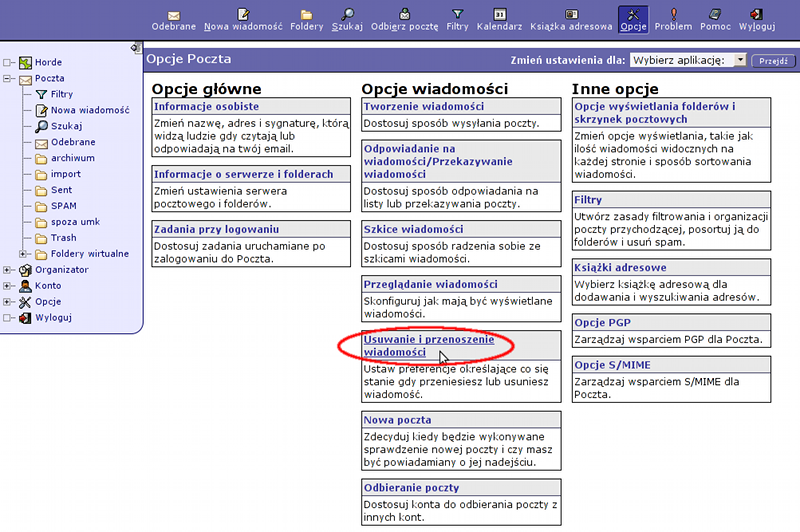Viewport: 800px width, 532px height.
Task: Click the Wyloguj logout icon in toolbar
Action: click(757, 14)
